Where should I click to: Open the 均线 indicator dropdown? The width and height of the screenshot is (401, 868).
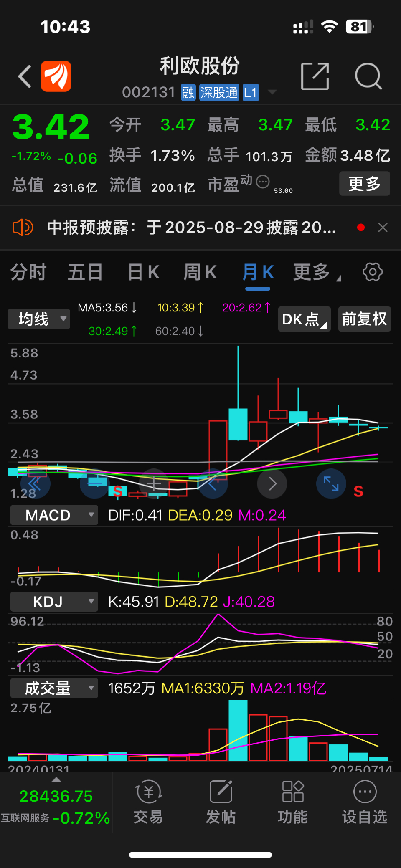point(39,319)
